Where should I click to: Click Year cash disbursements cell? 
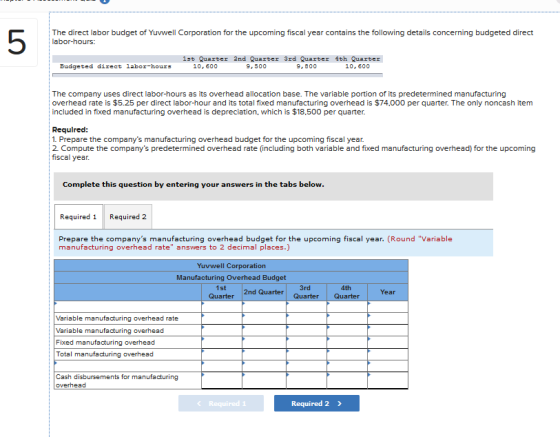(388, 380)
